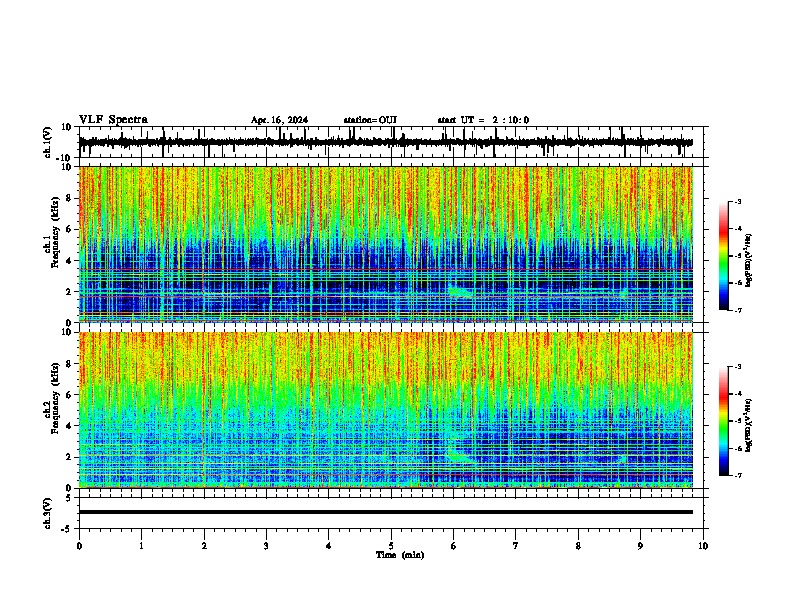The width and height of the screenshot is (792, 612).
Task: Click the "-7" label on ch.2 color bar
Action: [737, 475]
